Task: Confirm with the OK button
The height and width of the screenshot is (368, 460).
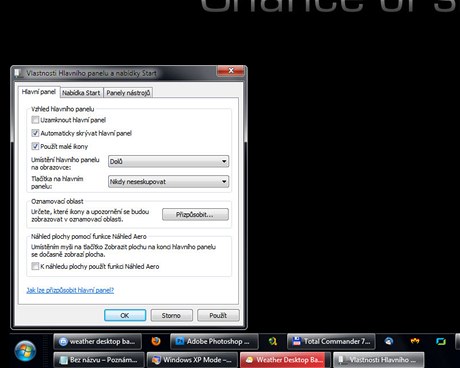Action: click(x=125, y=315)
